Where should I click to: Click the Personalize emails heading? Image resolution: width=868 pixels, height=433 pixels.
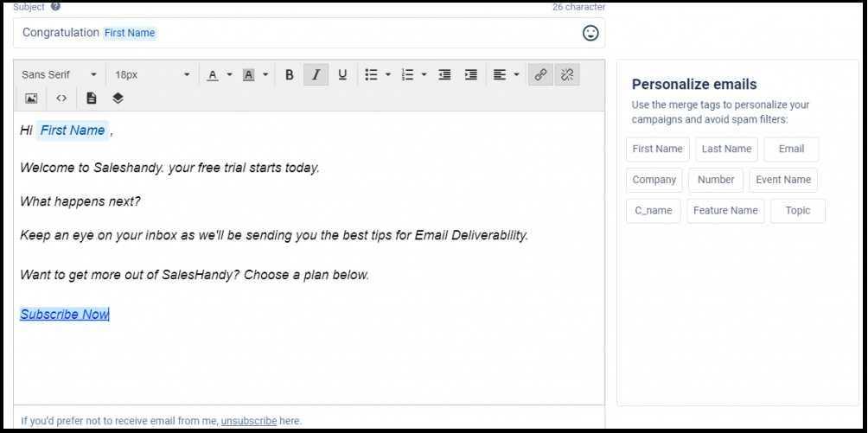(694, 85)
